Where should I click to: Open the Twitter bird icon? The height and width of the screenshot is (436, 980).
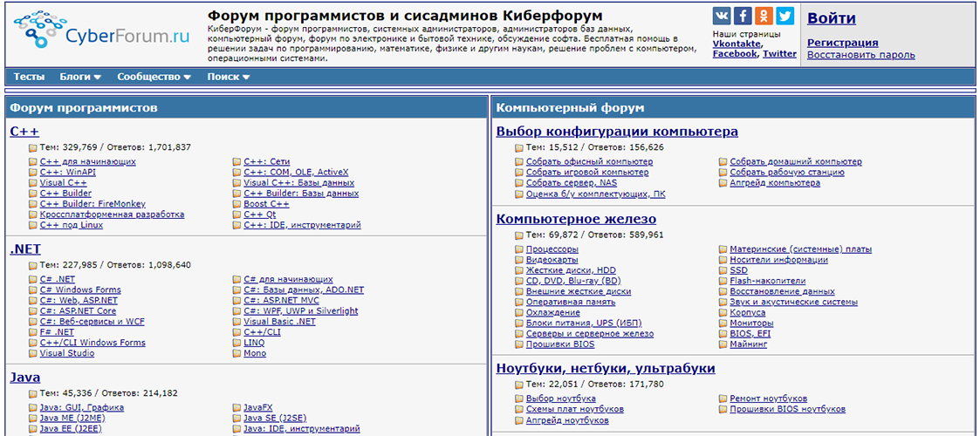785,17
